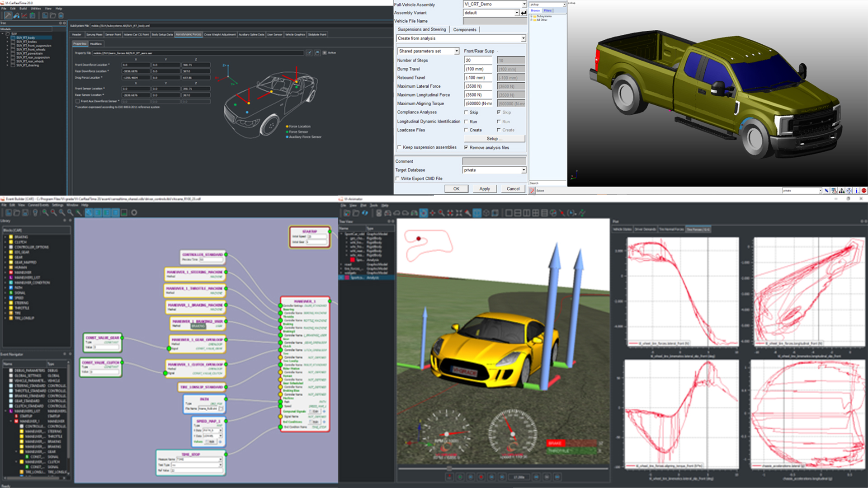Check Write Export CMD File

pyautogui.click(x=398, y=178)
